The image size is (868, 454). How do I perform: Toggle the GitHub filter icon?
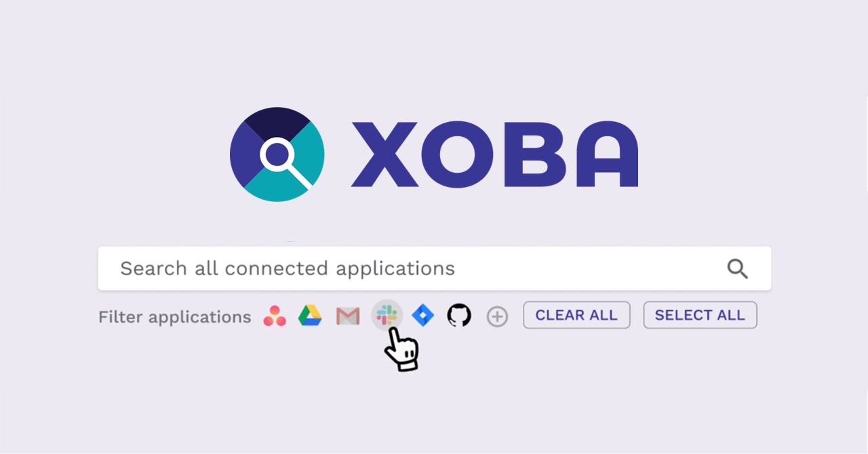(x=459, y=316)
